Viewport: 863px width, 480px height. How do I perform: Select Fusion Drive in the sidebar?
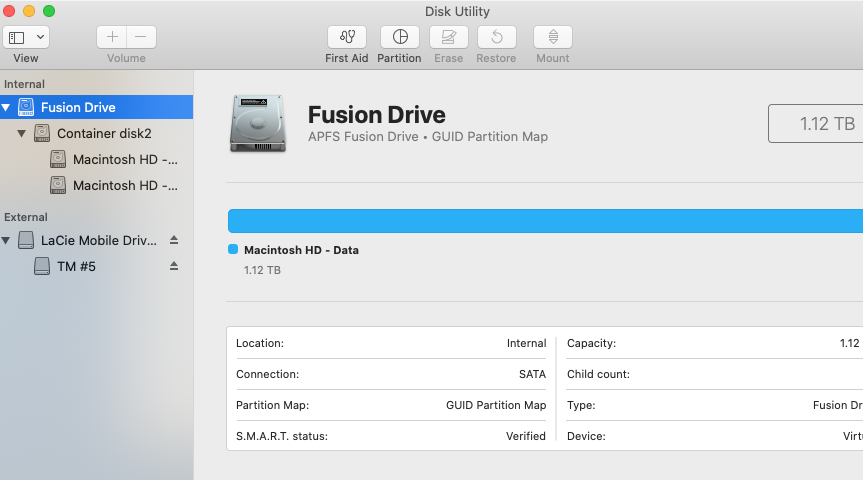[x=96, y=107]
